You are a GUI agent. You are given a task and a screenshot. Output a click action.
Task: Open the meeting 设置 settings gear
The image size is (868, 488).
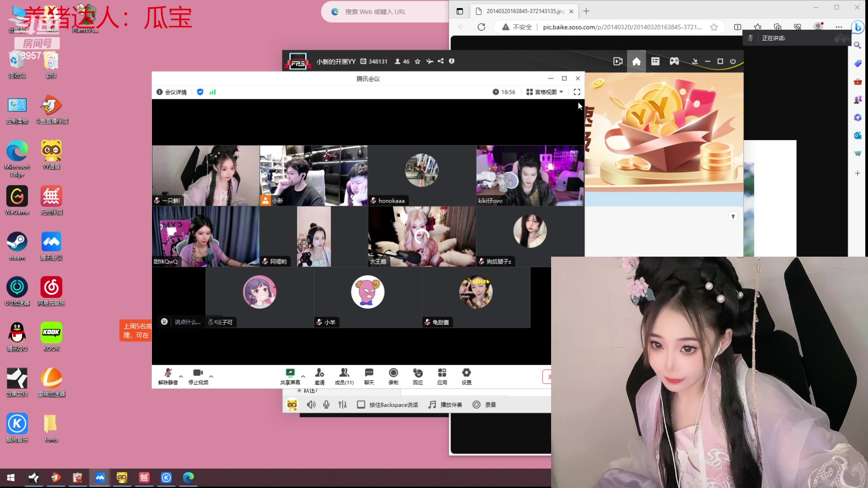pos(466,376)
